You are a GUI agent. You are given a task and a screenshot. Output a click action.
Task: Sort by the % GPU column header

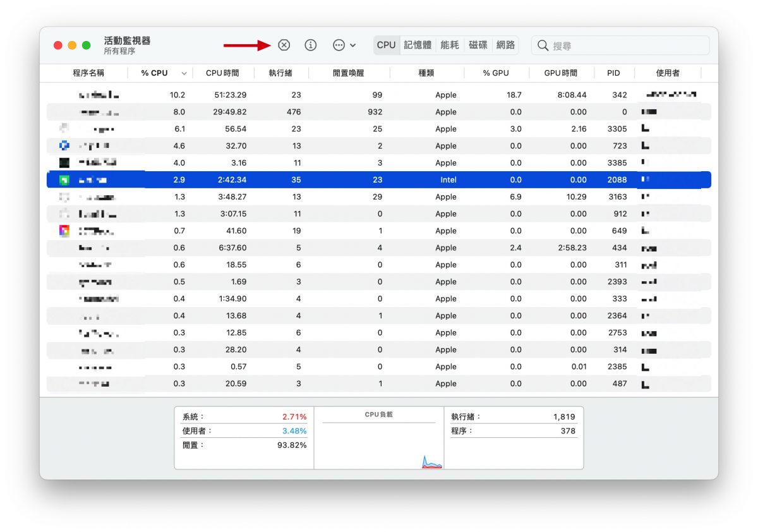pos(496,73)
